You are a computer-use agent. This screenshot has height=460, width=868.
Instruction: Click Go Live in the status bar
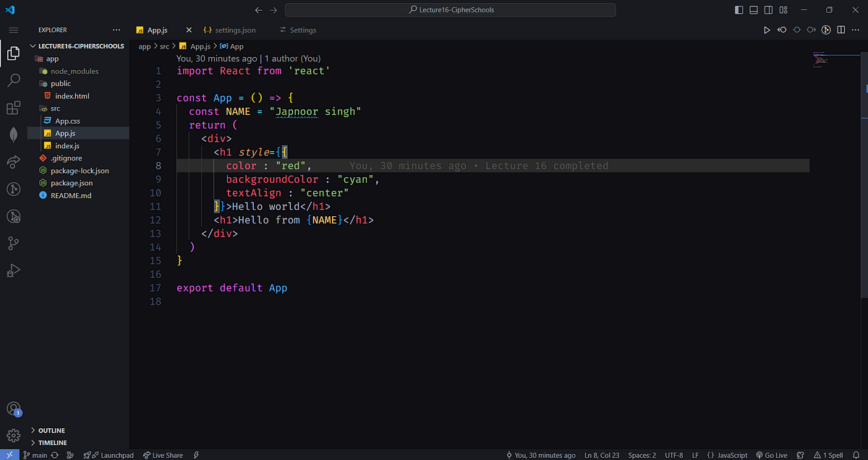coord(771,455)
